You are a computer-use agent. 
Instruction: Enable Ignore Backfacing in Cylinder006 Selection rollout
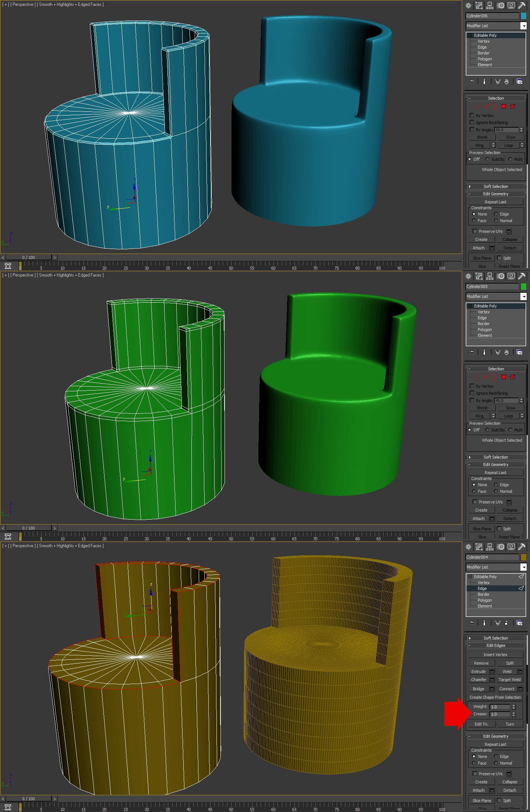[x=472, y=122]
